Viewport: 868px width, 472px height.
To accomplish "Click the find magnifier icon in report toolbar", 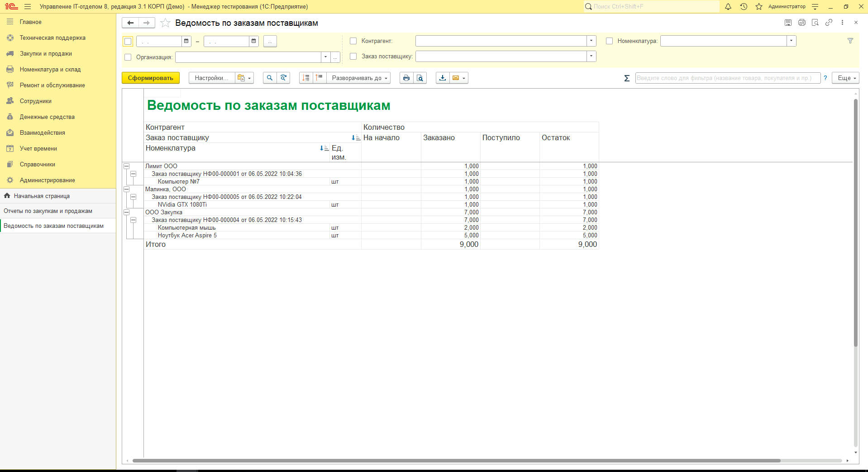I will click(x=270, y=78).
